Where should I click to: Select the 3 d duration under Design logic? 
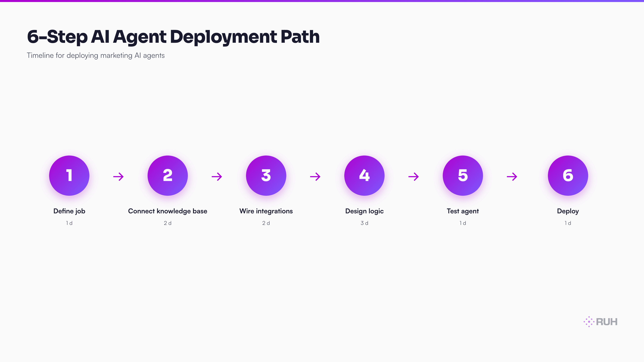(364, 223)
